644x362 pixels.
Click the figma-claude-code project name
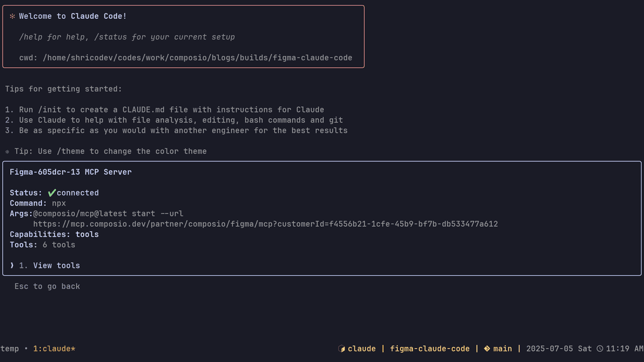[x=430, y=348]
